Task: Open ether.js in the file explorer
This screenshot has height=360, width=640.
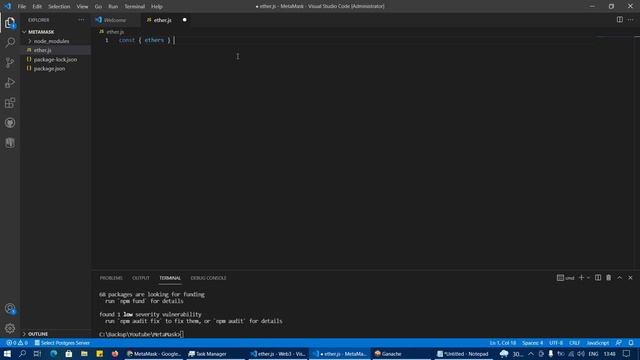Action: tap(42, 50)
